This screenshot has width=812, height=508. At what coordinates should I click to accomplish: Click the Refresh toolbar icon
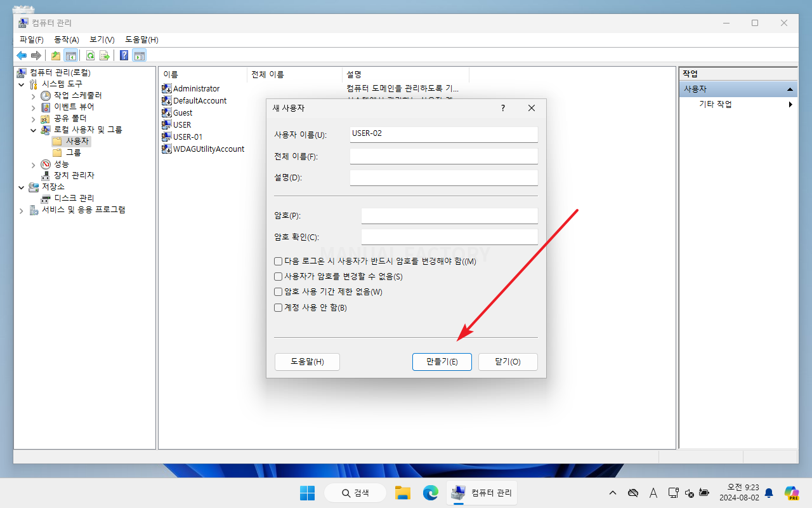click(x=90, y=55)
